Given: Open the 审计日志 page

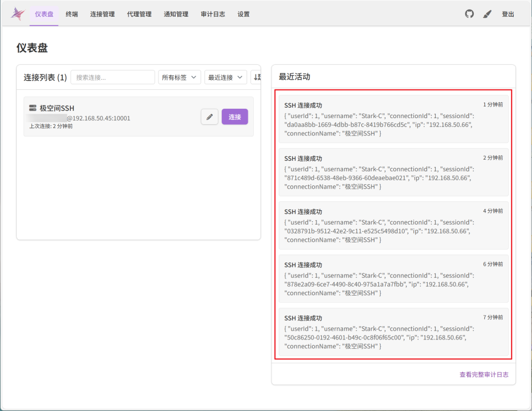Looking at the screenshot, I should (213, 14).
